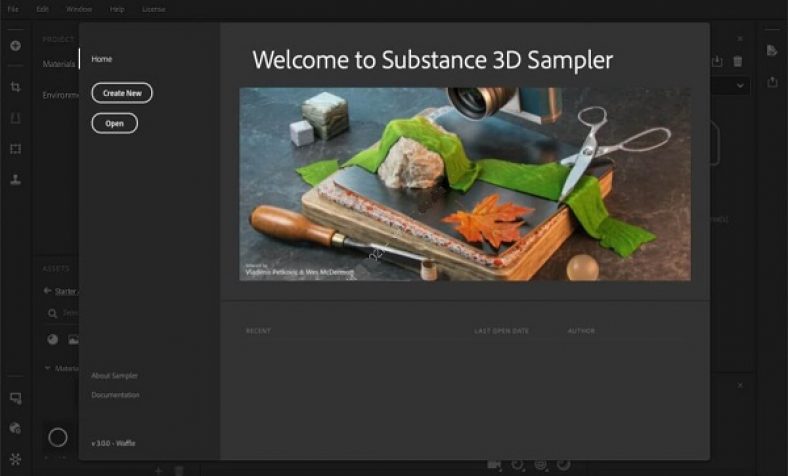The image size is (788, 476).
Task: Click the share upload icon at far right
Action: tap(772, 81)
